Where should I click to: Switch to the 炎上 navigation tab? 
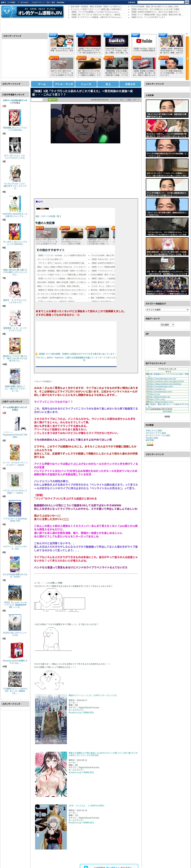tap(108, 84)
